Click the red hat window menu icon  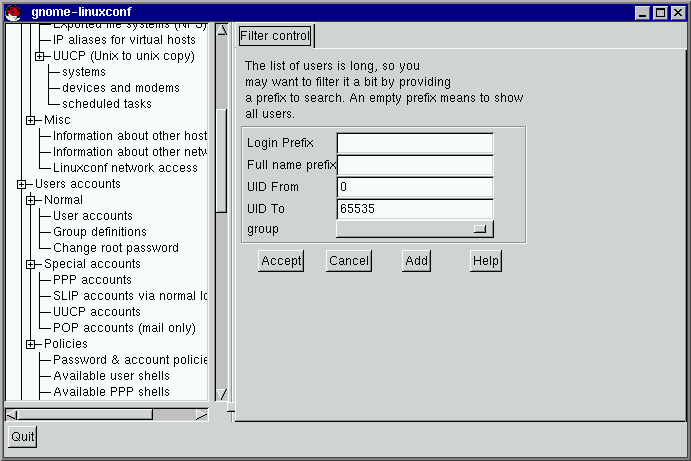pos(11,12)
